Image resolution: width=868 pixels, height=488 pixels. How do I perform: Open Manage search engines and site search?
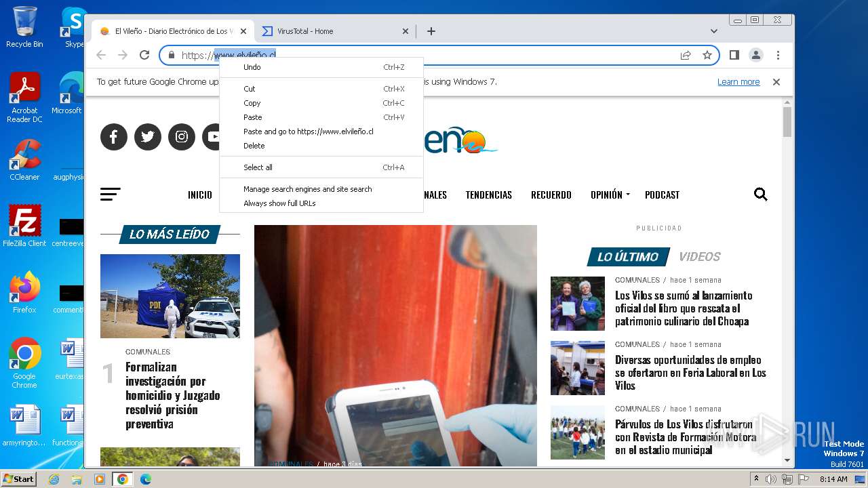click(321, 189)
